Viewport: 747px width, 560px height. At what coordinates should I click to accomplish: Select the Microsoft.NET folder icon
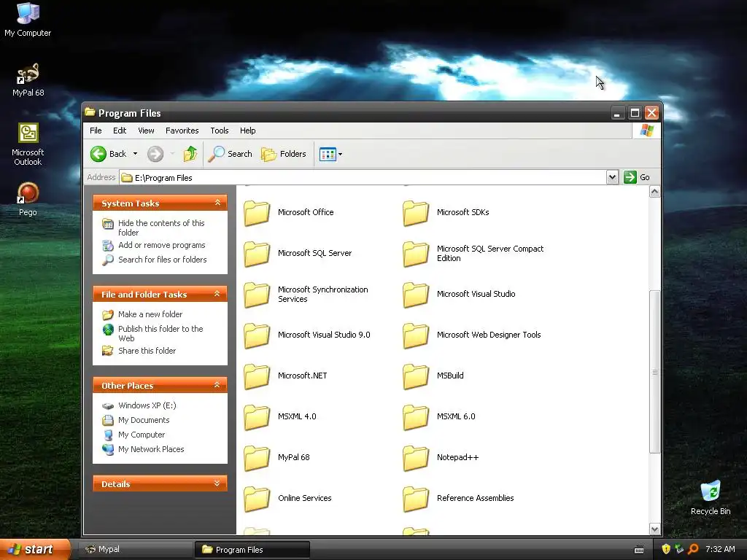click(x=257, y=376)
